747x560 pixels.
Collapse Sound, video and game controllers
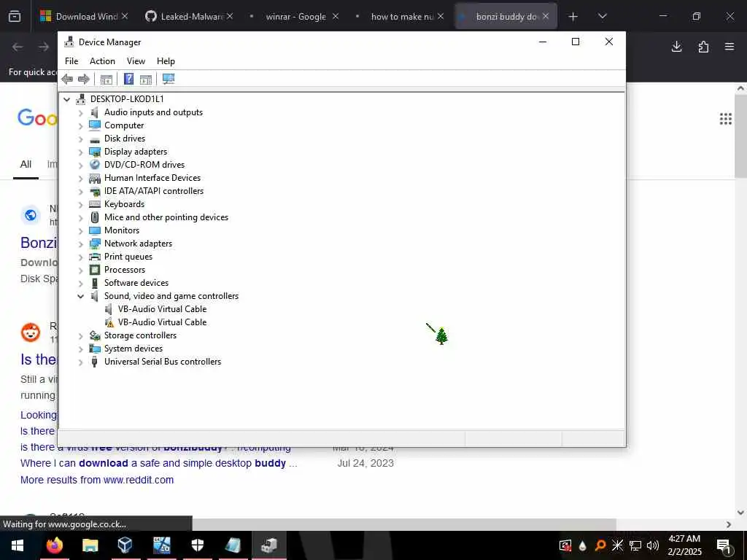[80, 296]
